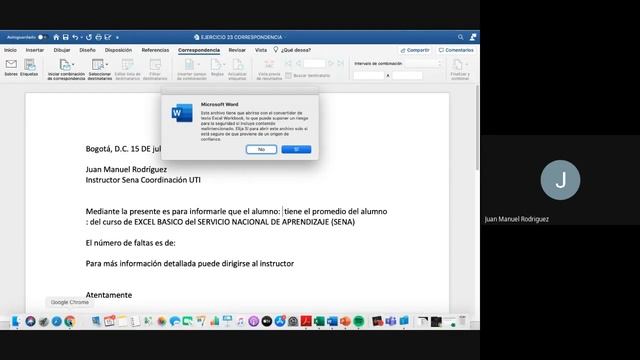Viewport: 640px width, 360px height.
Task: Switch to the Diseño tab
Action: tap(87, 50)
